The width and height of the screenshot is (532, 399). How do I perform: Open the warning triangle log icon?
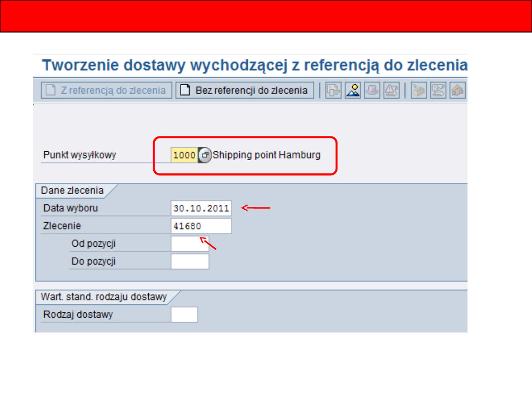point(391,91)
